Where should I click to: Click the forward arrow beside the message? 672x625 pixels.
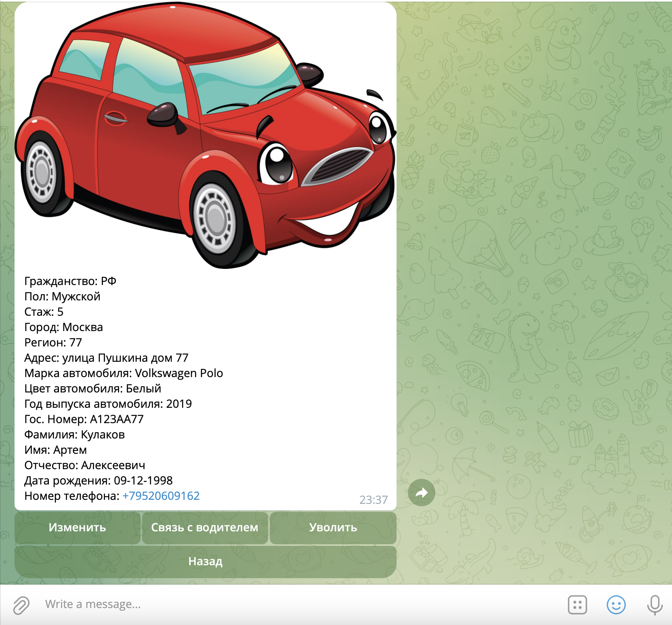421,493
